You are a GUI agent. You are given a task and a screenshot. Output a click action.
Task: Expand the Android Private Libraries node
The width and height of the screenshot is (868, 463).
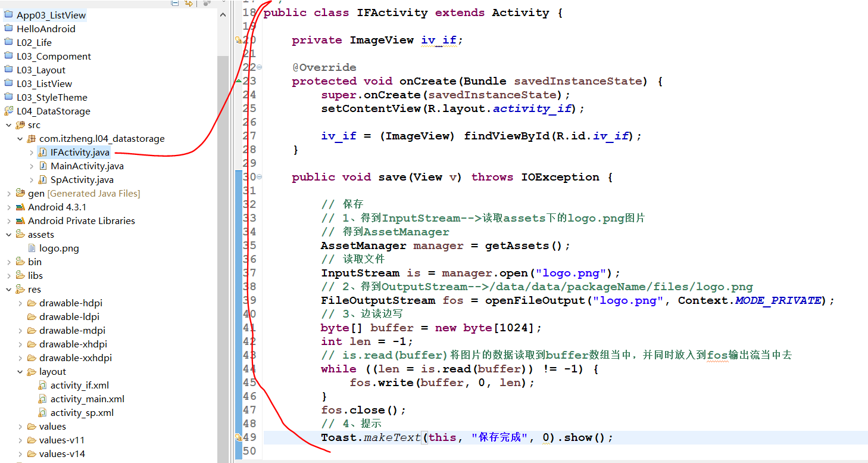click(8, 221)
